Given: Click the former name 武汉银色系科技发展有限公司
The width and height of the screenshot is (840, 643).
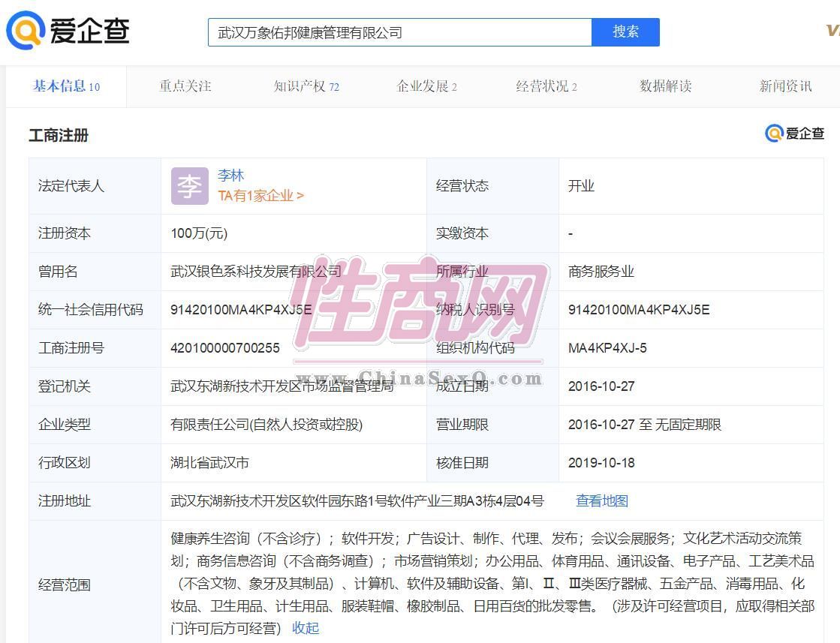Looking at the screenshot, I should click(x=256, y=272).
